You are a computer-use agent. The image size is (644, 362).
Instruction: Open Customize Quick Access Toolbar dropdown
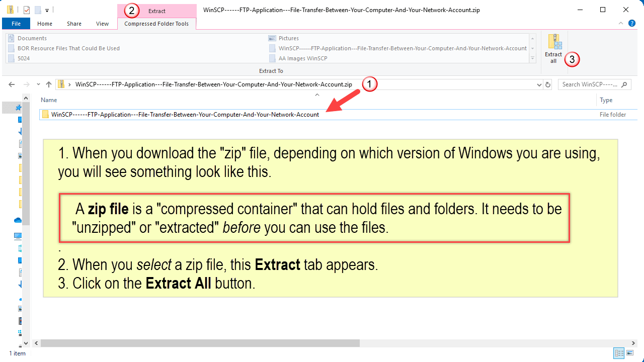pos(47,10)
